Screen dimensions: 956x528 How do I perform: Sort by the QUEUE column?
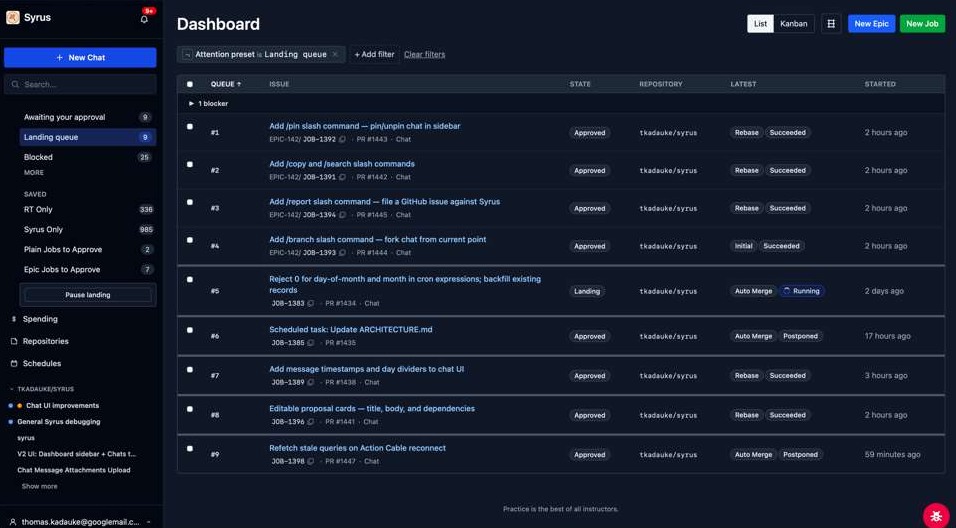[x=226, y=84]
